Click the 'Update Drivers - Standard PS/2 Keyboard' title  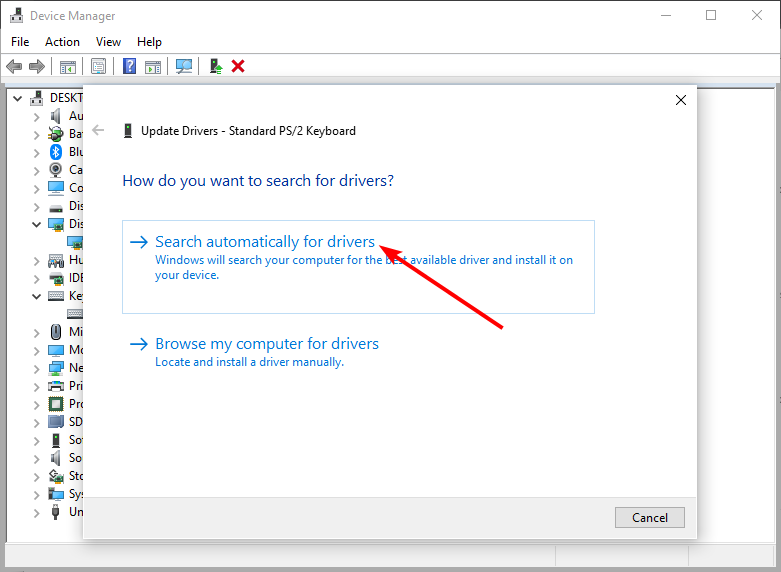[x=248, y=131]
